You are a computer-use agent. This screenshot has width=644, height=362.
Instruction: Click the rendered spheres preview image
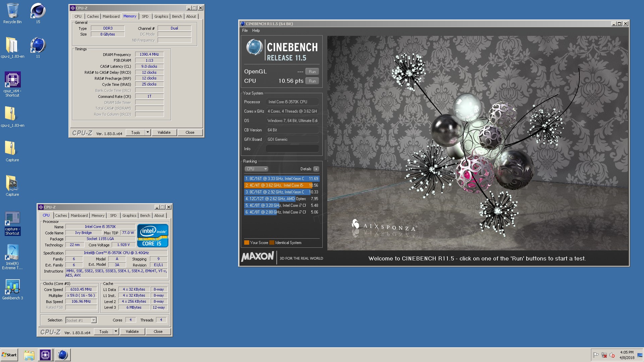pos(478,143)
